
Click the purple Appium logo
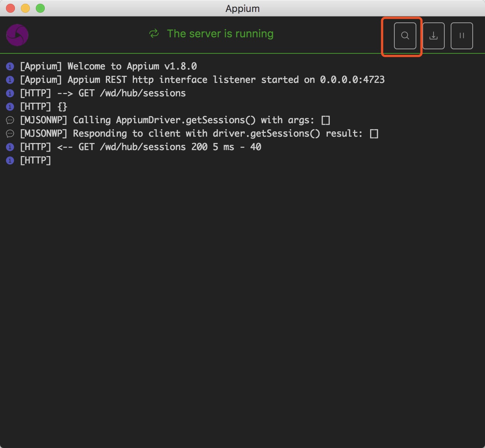coord(17,35)
